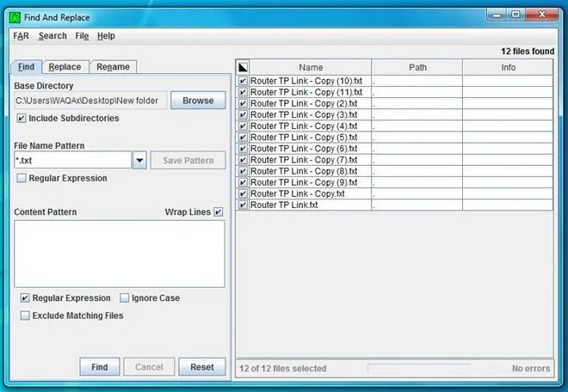Toggle the Wrap Lines checkbox

(x=219, y=212)
